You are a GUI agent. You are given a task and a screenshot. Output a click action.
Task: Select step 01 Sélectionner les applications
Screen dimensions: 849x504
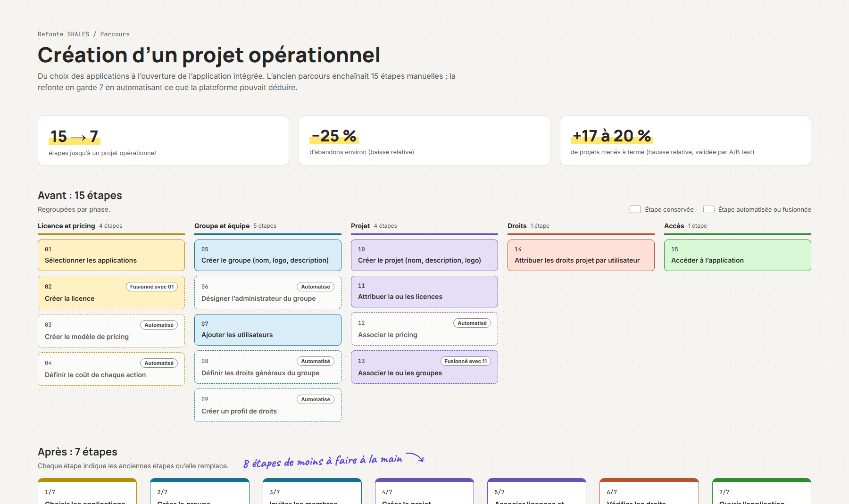pyautogui.click(x=111, y=255)
